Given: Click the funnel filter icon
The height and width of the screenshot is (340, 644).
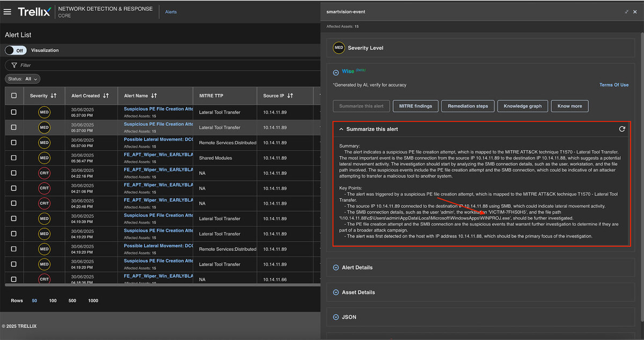Looking at the screenshot, I should pos(14,65).
